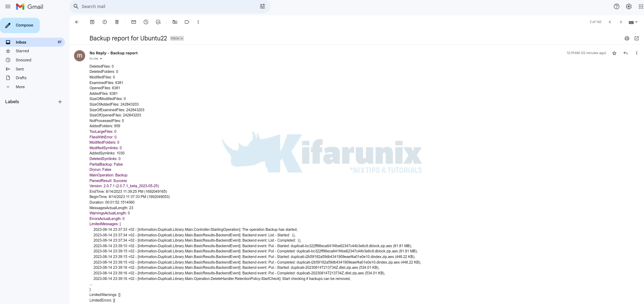This screenshot has height=304, width=644.
Task: Report this email as spam
Action: point(105,22)
